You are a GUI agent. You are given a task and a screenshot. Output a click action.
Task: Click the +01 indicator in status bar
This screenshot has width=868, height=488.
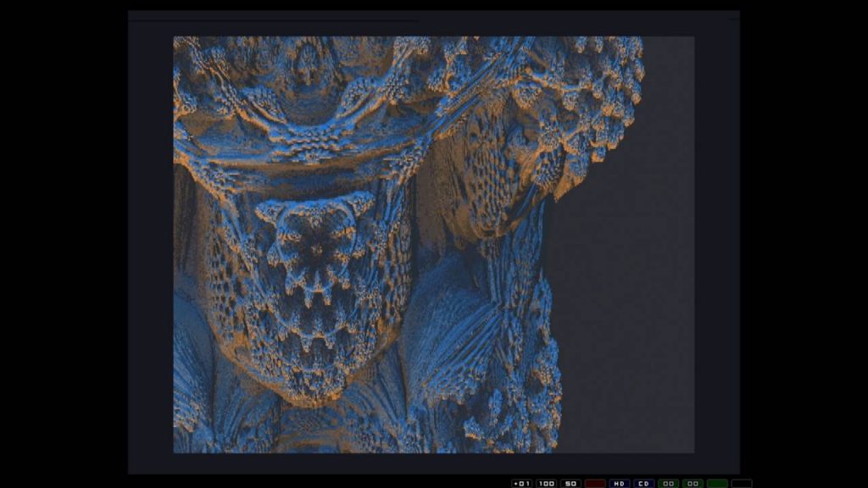coord(522,483)
